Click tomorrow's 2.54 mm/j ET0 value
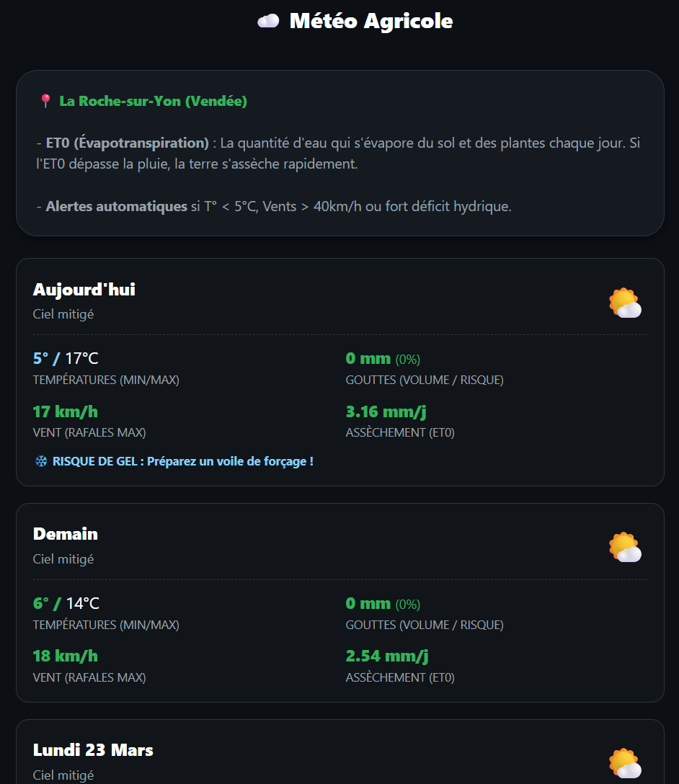 tap(387, 656)
